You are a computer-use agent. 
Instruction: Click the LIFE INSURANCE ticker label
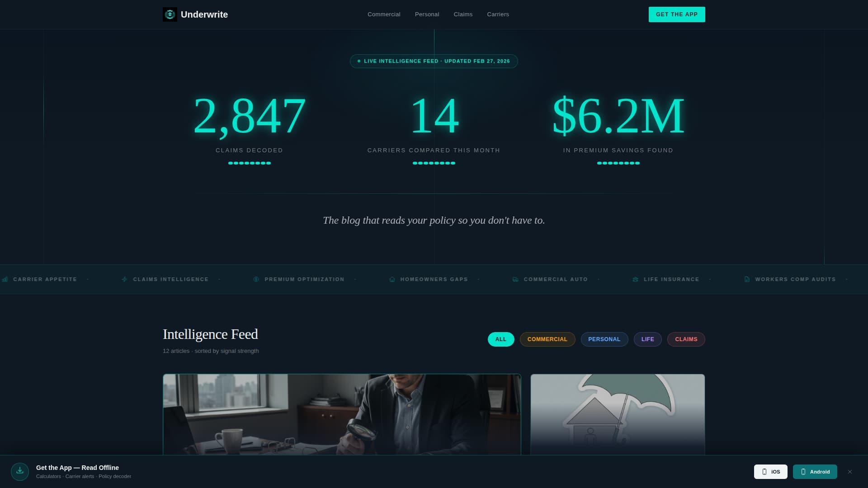(x=672, y=279)
